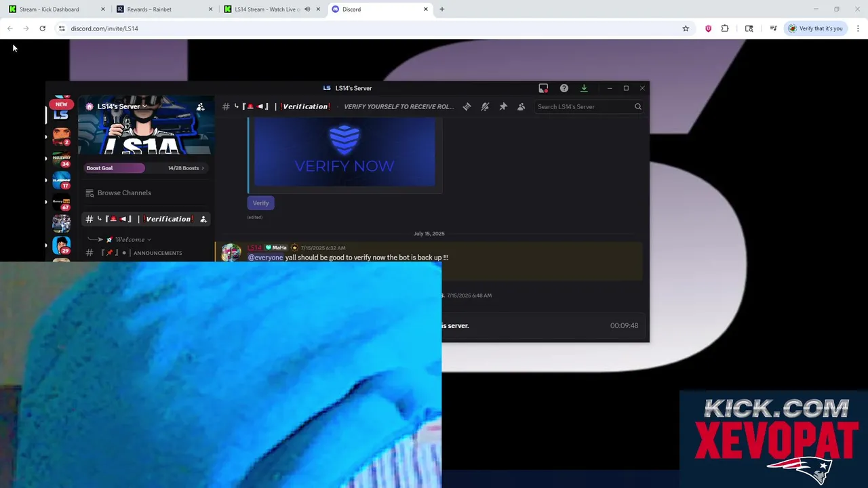Image resolution: width=868 pixels, height=488 pixels.
Task: Open the browser three-dot menu
Action: pos(858,28)
